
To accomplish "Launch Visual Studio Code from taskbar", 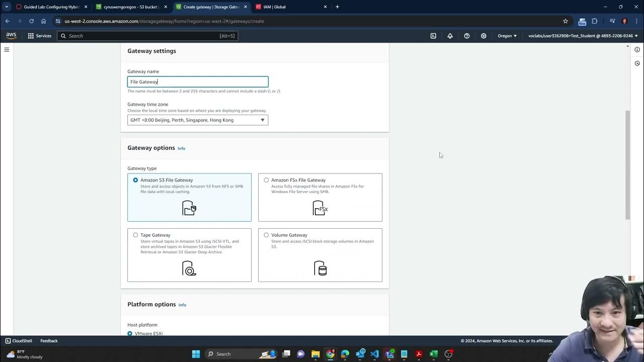I will (x=374, y=354).
